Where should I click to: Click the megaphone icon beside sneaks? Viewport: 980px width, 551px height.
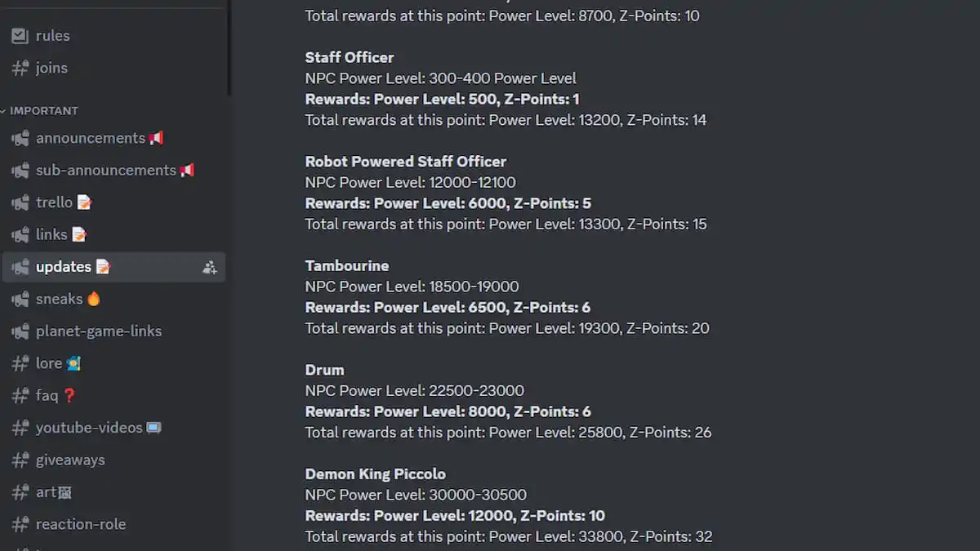point(20,299)
